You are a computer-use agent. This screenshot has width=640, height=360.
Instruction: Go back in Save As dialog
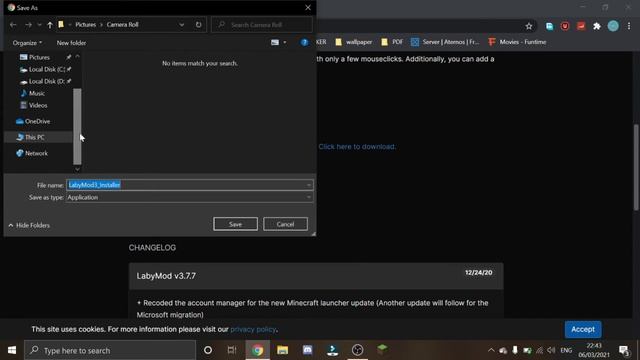(13, 25)
